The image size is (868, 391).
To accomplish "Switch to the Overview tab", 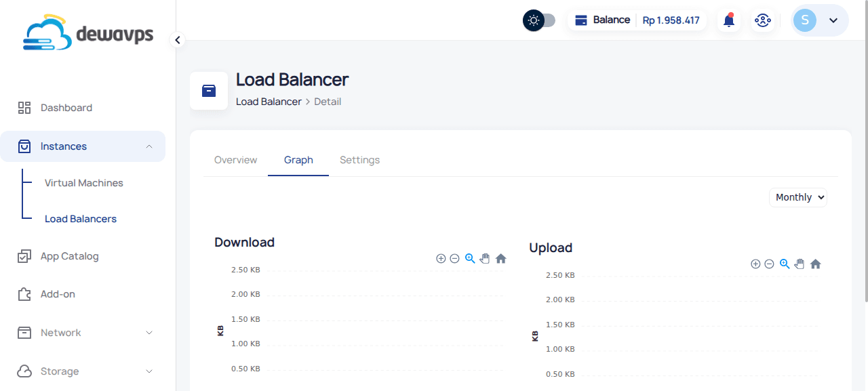I will (x=235, y=160).
